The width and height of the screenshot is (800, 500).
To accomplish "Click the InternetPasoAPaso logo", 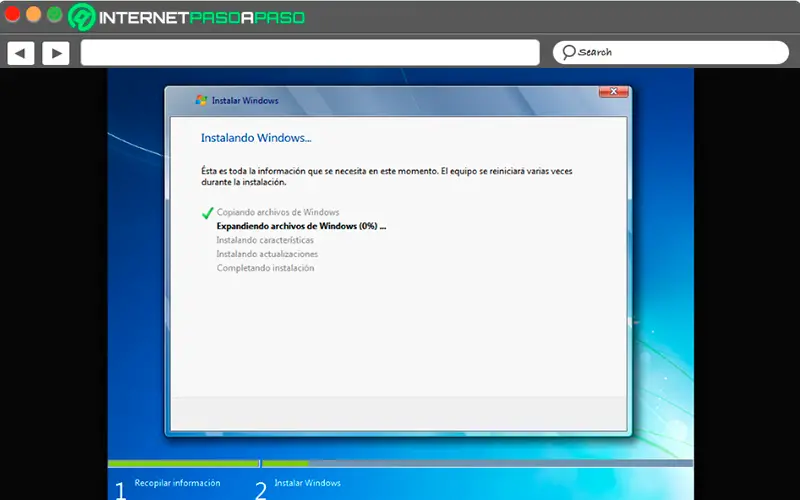I will click(187, 17).
